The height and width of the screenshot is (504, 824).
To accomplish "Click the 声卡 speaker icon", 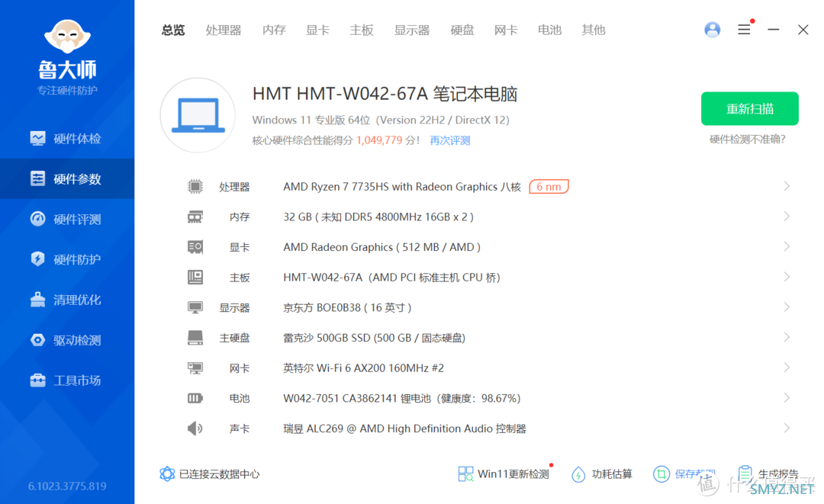I will pyautogui.click(x=195, y=429).
